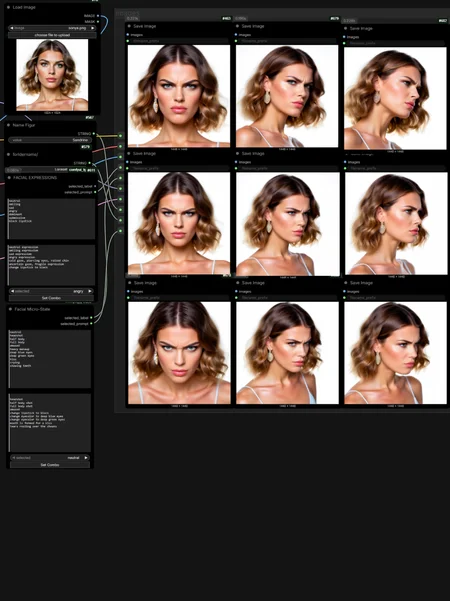
Task: Click the Facial Micro-State labels text area
Action: click(50, 359)
